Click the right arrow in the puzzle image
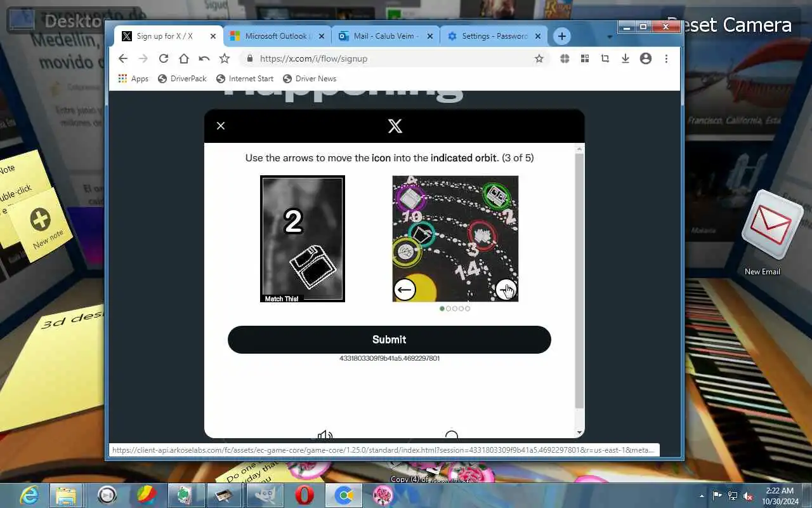 click(506, 290)
